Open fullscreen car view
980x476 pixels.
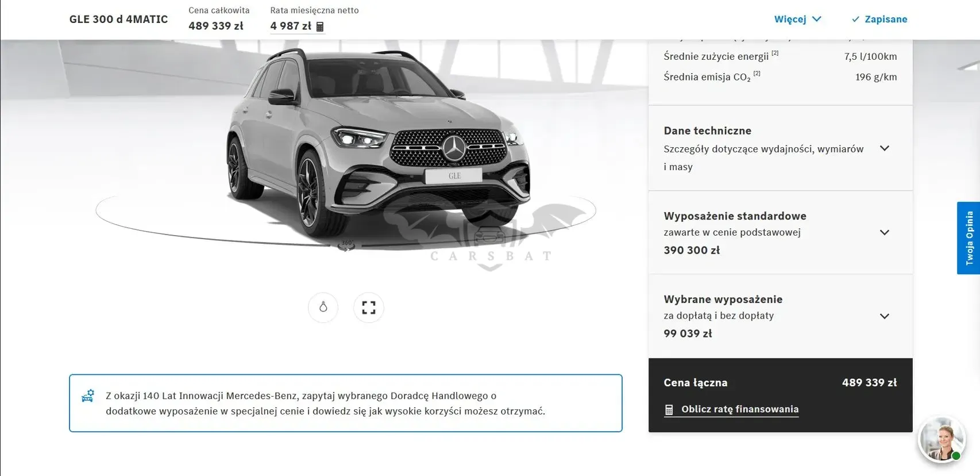coord(369,308)
